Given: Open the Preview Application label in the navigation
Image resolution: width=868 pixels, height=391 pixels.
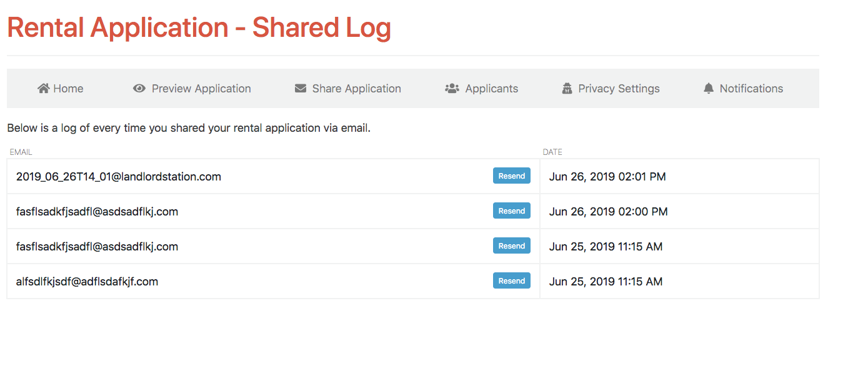Looking at the screenshot, I should click(x=201, y=89).
